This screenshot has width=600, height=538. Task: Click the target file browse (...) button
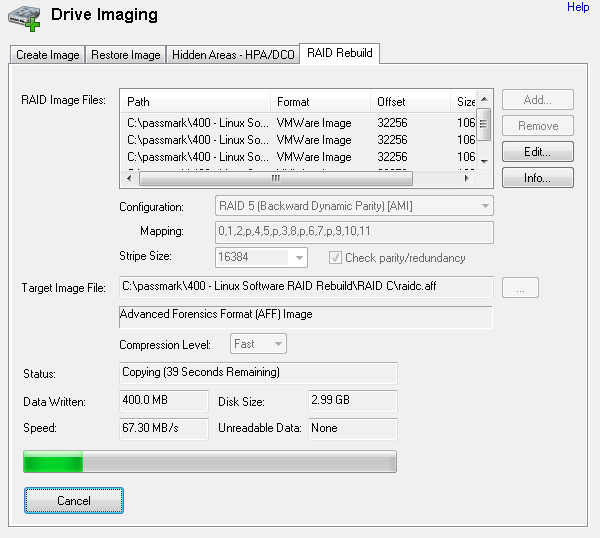(x=520, y=288)
